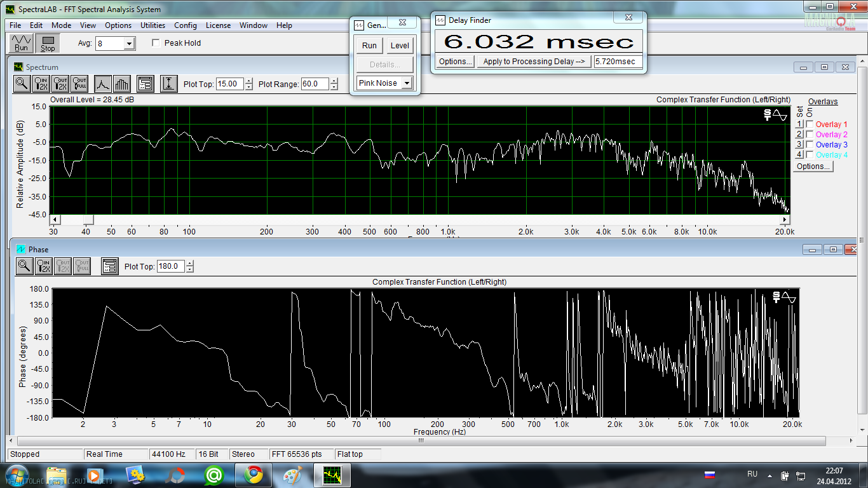Increase Plot Top value with up arrow in Spectrum
Image resolution: width=868 pixels, height=488 pixels.
coord(248,81)
